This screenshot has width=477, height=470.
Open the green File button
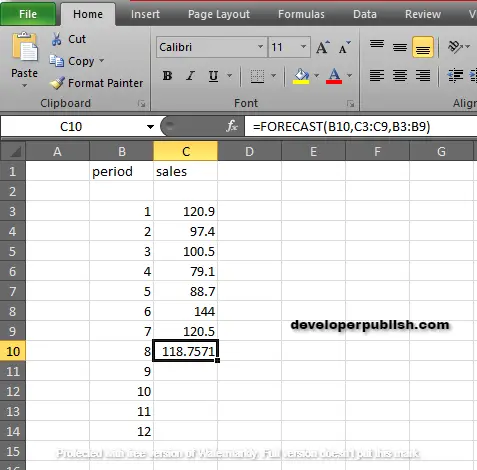point(28,14)
